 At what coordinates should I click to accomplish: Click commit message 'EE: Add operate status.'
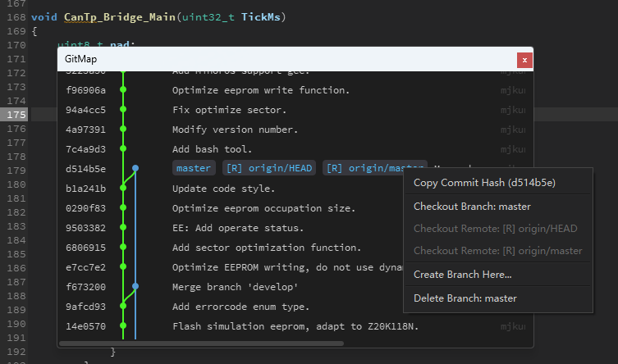(x=238, y=228)
